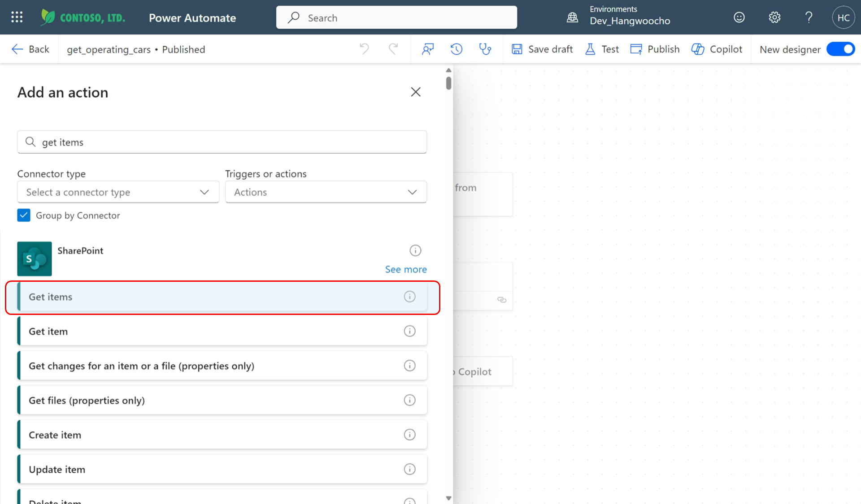The image size is (861, 504).
Task: Open the Settings gear icon
Action: tap(774, 17)
